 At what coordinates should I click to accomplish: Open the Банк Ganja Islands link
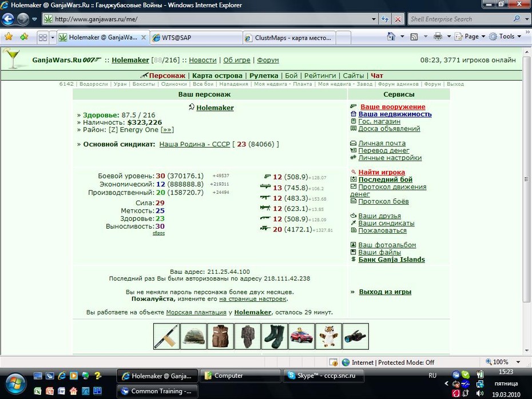point(391,260)
